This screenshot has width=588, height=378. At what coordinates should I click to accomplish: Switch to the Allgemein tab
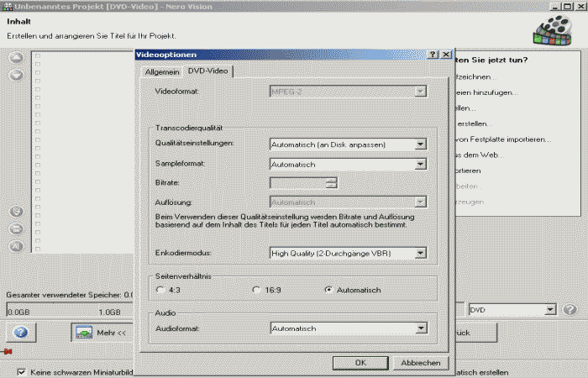click(161, 72)
